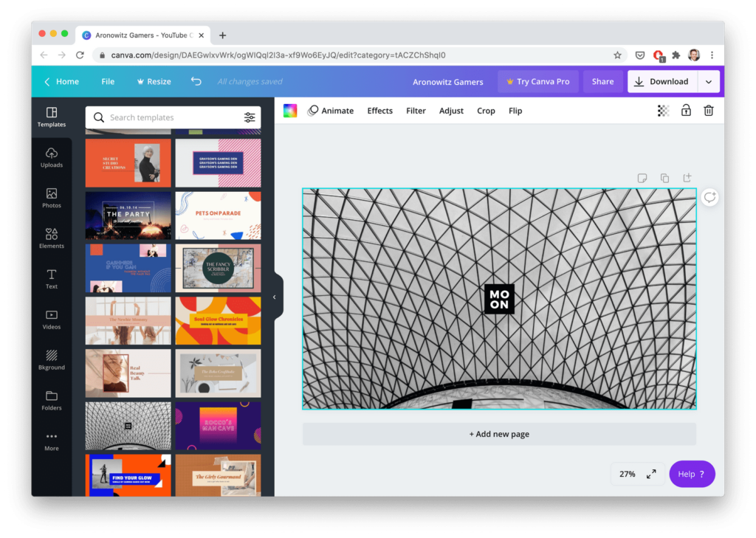Click Try Canva Pro button
Viewport: 756px width, 538px height.
[x=537, y=81]
